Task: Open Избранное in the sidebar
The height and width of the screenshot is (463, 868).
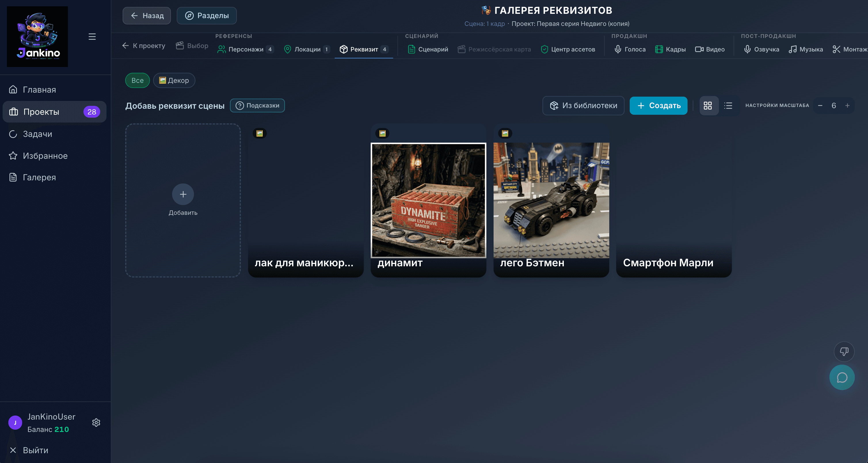Action: [x=55, y=156]
